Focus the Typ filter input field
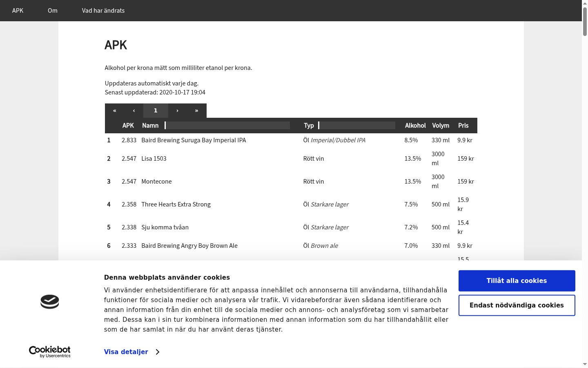 coord(356,126)
